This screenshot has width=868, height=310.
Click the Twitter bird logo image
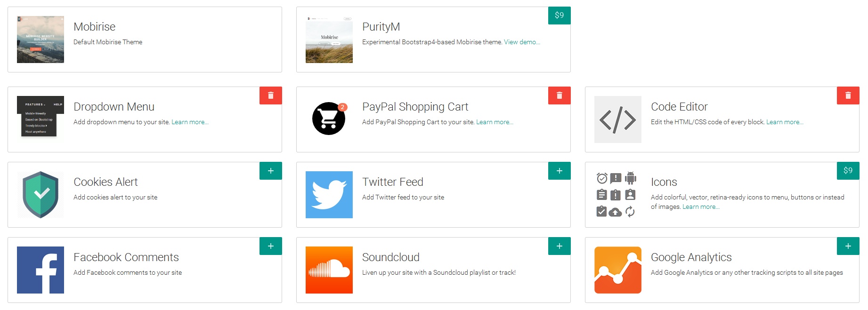329,195
